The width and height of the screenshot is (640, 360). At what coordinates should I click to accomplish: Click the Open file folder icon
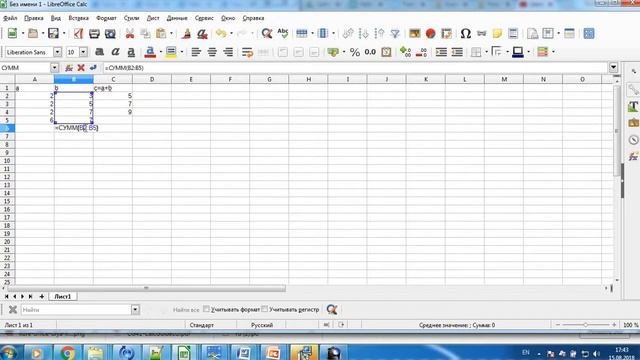33,33
